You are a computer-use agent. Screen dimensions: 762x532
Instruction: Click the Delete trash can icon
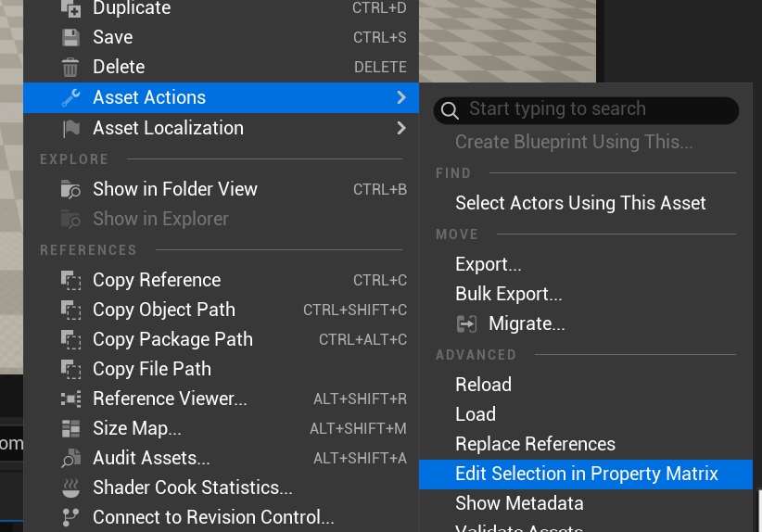70,68
